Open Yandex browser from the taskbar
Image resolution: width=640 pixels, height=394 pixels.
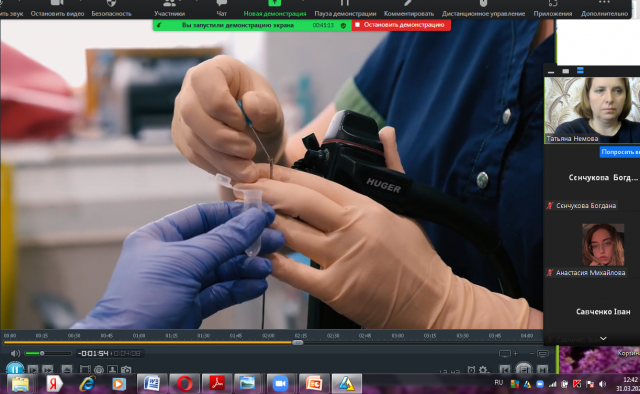pos(53,384)
